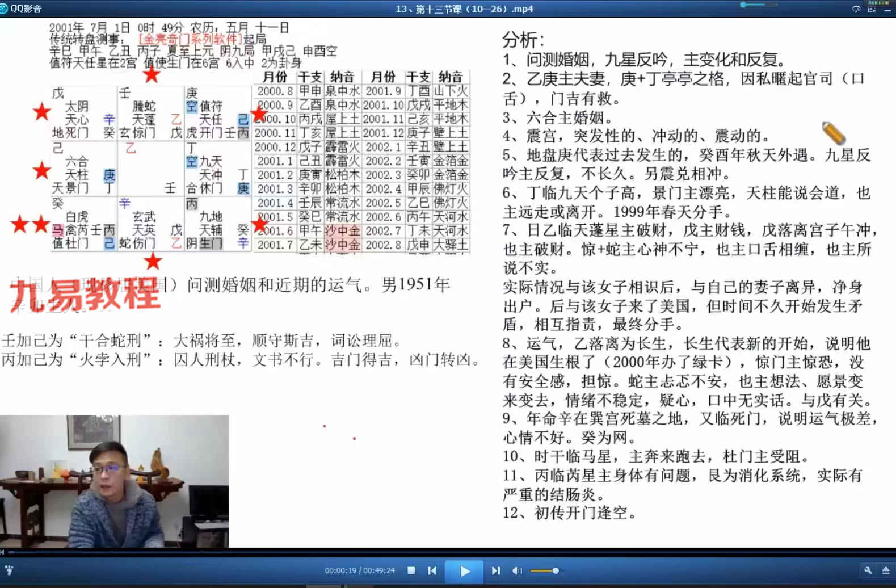Image resolution: width=896 pixels, height=588 pixels.
Task: Click the 丙加己为“火孛入刑” line
Action: pos(242,360)
